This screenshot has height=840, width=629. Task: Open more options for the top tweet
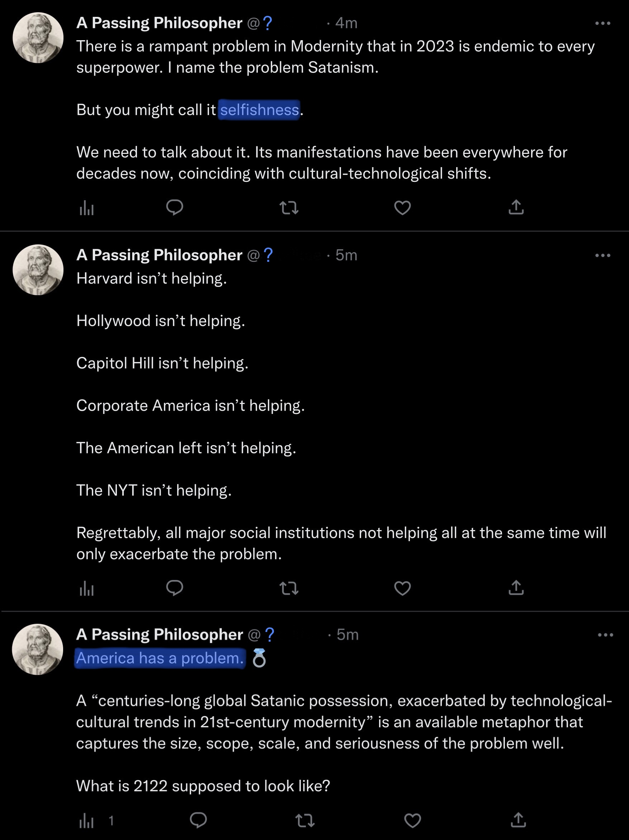pyautogui.click(x=602, y=24)
